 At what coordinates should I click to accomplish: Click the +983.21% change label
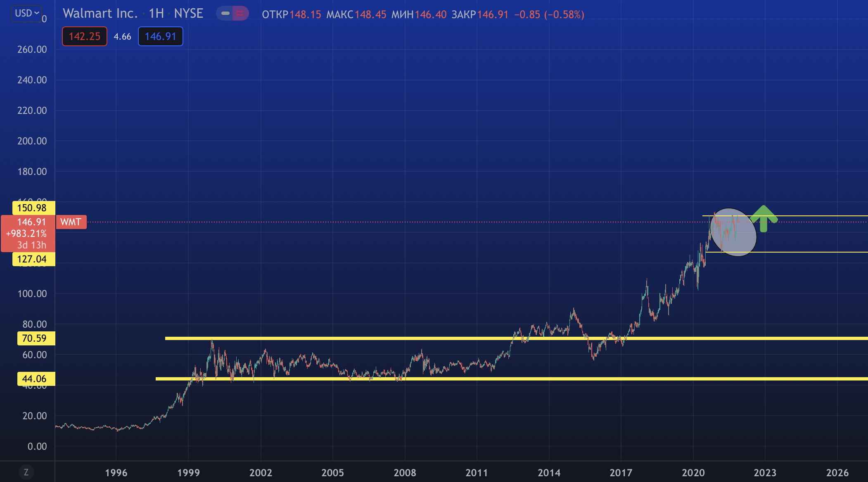26,234
